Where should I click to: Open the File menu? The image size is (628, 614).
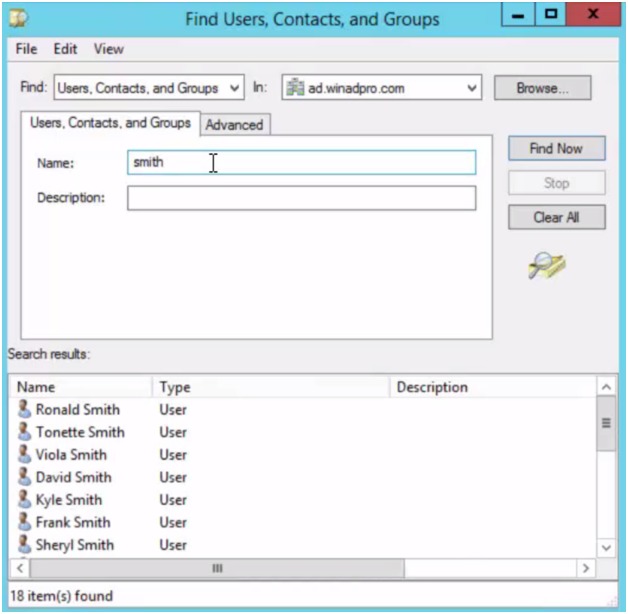26,49
